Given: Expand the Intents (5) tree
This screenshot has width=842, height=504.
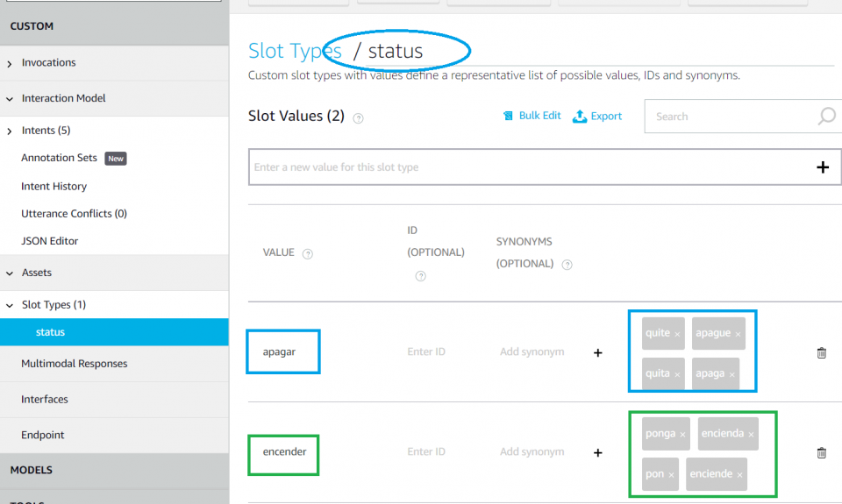Looking at the screenshot, I should pos(10,131).
